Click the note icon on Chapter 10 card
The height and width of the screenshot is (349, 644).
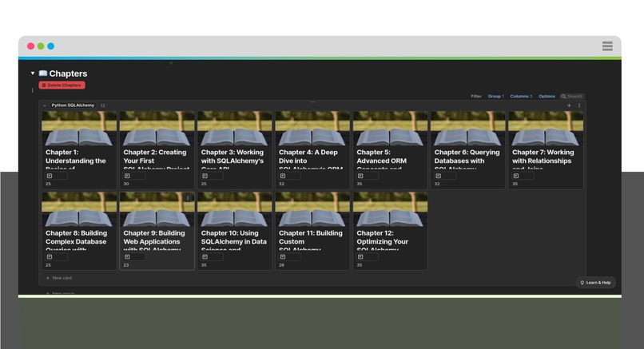click(x=205, y=257)
